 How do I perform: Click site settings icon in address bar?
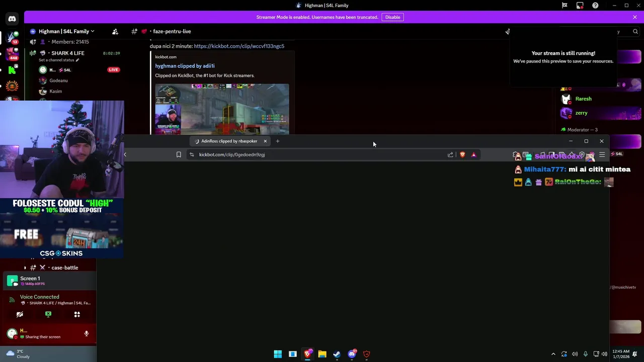[x=192, y=155]
